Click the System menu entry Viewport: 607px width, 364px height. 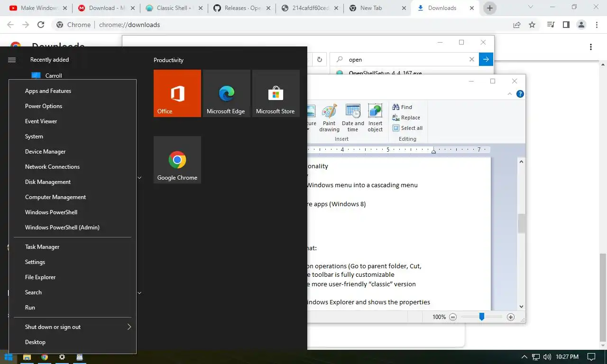click(x=72, y=136)
